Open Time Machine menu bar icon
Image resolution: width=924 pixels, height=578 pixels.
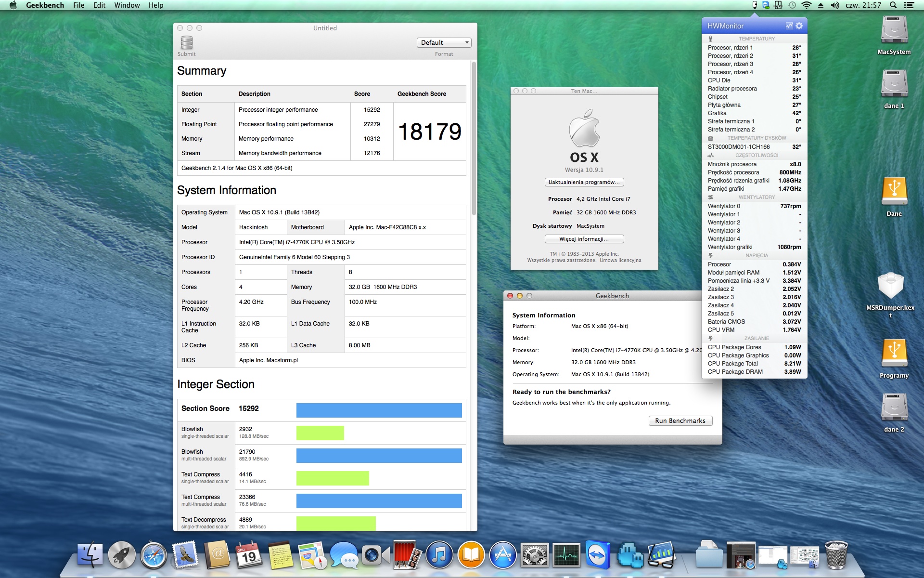[x=792, y=5]
